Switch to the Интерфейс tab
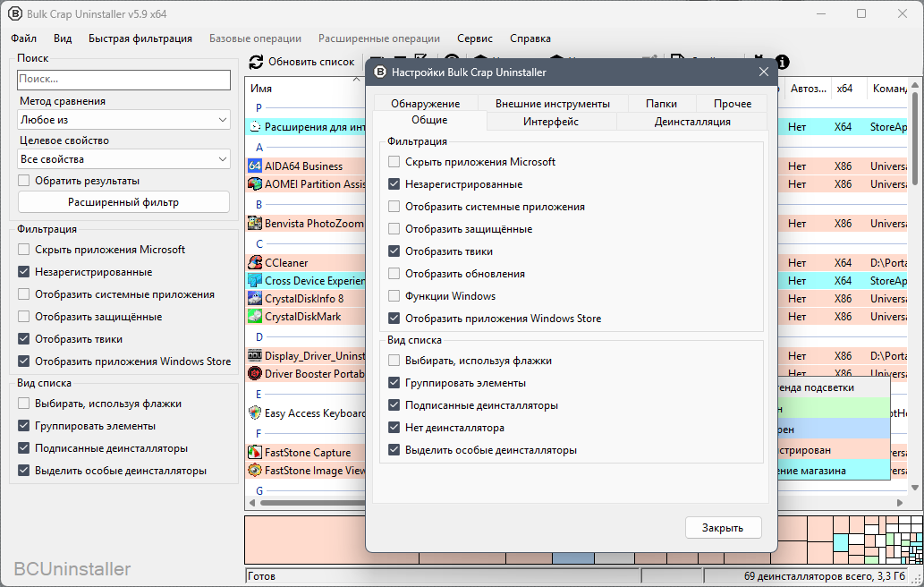 point(551,122)
